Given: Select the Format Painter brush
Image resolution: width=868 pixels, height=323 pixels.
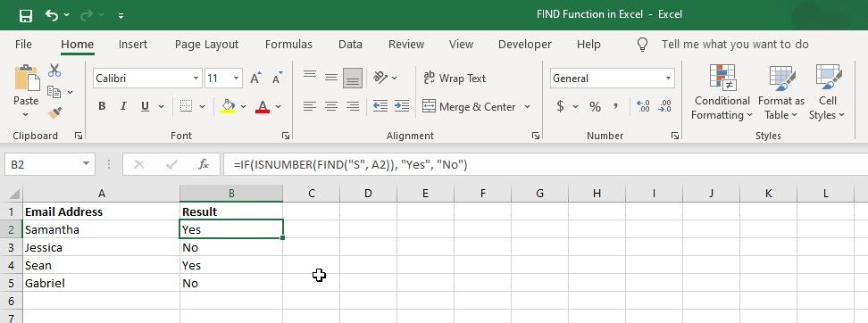Looking at the screenshot, I should coord(54,112).
